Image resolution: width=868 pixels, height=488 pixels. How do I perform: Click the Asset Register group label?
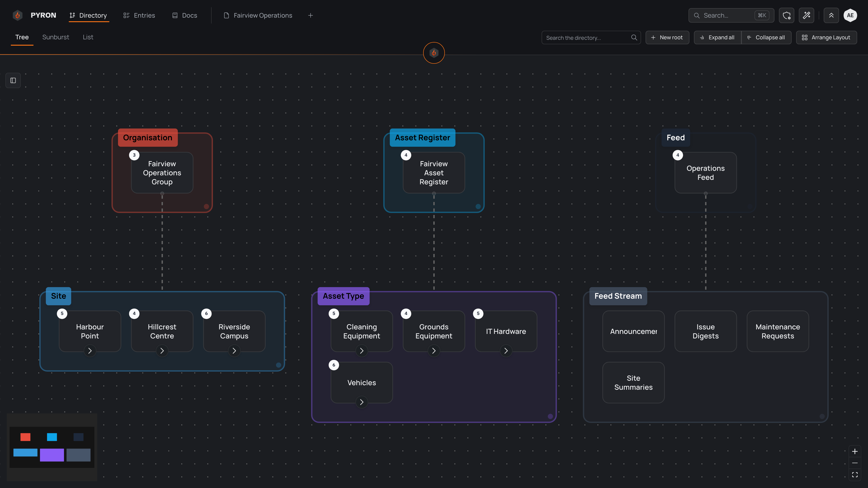(x=422, y=137)
